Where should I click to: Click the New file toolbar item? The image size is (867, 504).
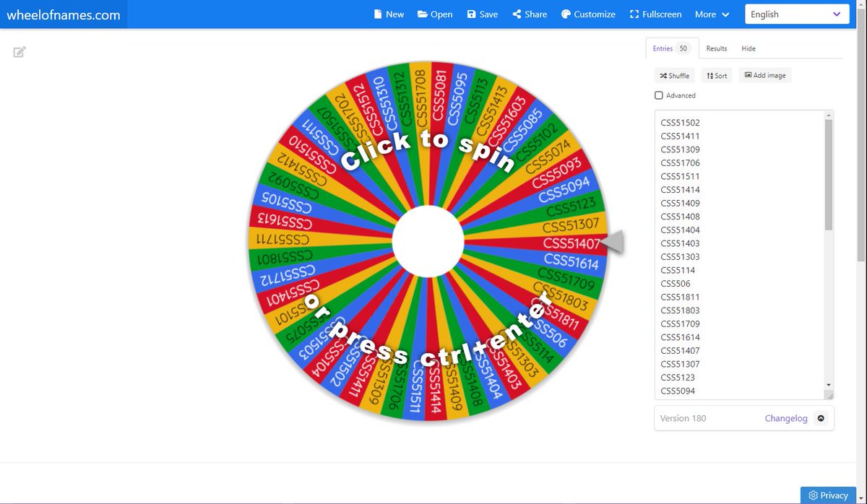pyautogui.click(x=389, y=14)
